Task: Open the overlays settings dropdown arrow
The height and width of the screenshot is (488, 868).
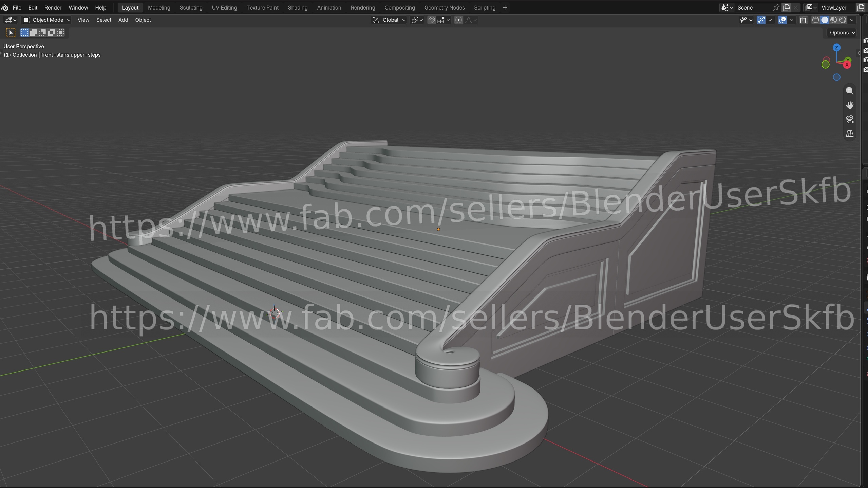Action: pyautogui.click(x=792, y=20)
